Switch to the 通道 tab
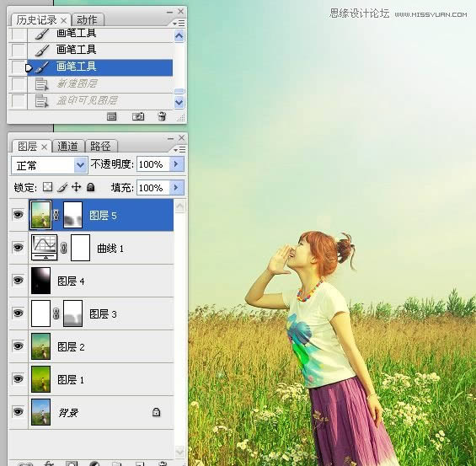 pos(67,147)
